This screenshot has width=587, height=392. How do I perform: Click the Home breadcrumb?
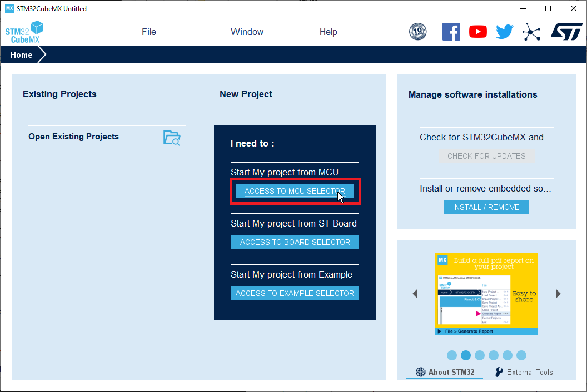click(21, 55)
